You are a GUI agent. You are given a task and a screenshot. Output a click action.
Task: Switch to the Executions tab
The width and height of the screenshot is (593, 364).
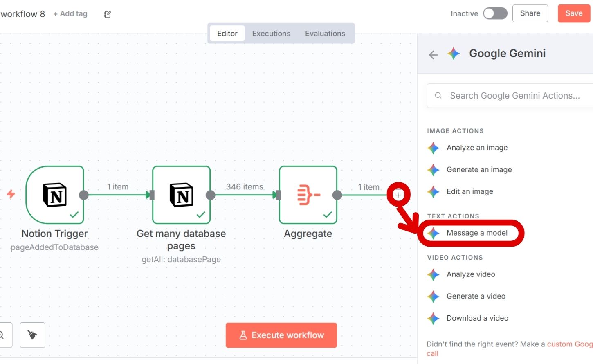point(271,34)
